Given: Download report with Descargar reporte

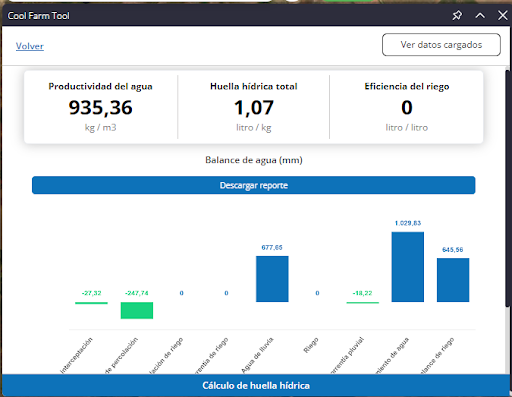Looking at the screenshot, I should pos(254,185).
